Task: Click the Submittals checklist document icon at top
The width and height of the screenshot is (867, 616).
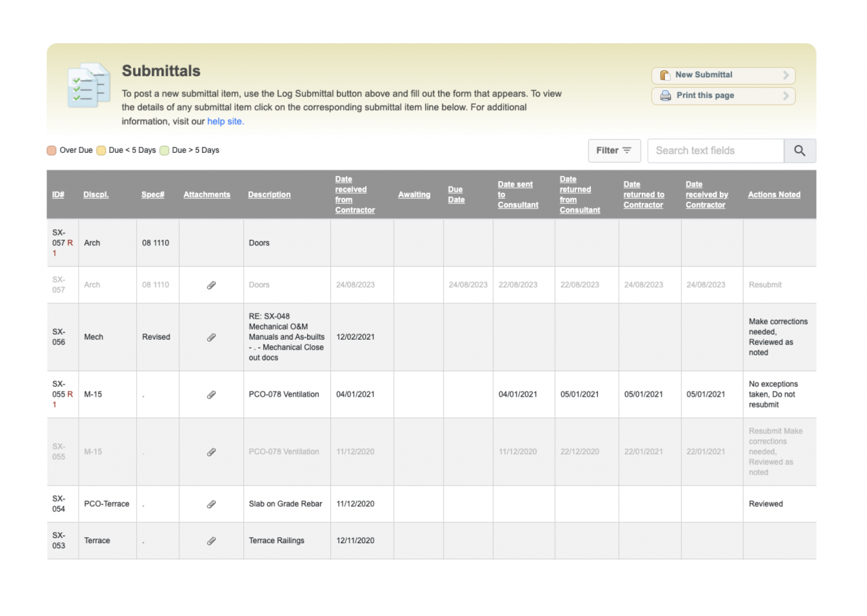Action: [88, 85]
